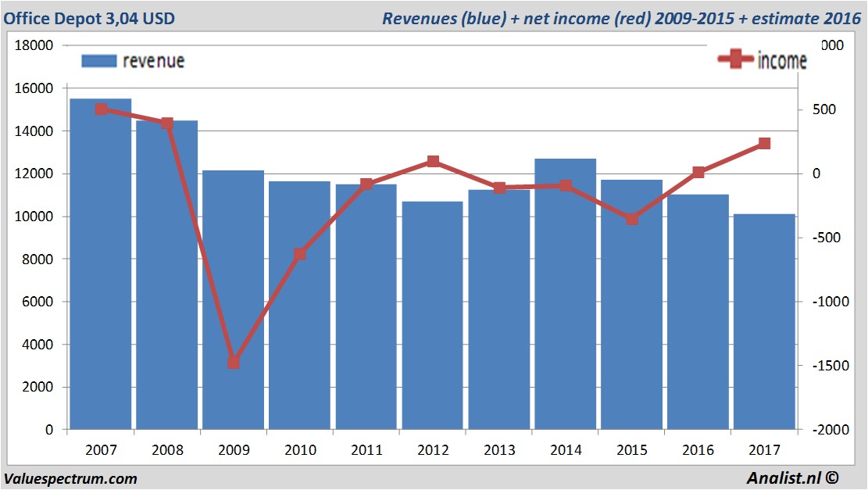Select the 2014 revenue bar
Image resolution: width=868 pixels, height=490 pixels.
coord(565,294)
